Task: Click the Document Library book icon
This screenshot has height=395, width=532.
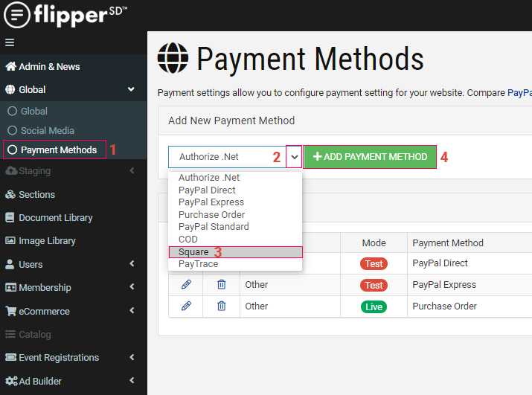Action: (10, 217)
